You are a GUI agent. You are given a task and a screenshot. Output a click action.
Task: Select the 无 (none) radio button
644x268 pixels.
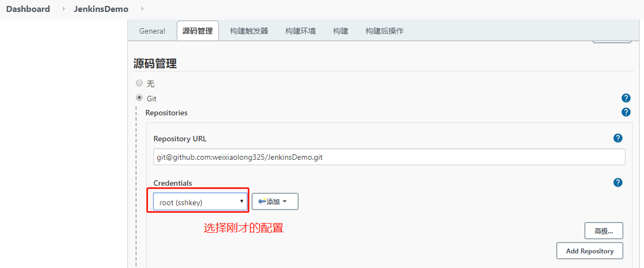[x=139, y=83]
